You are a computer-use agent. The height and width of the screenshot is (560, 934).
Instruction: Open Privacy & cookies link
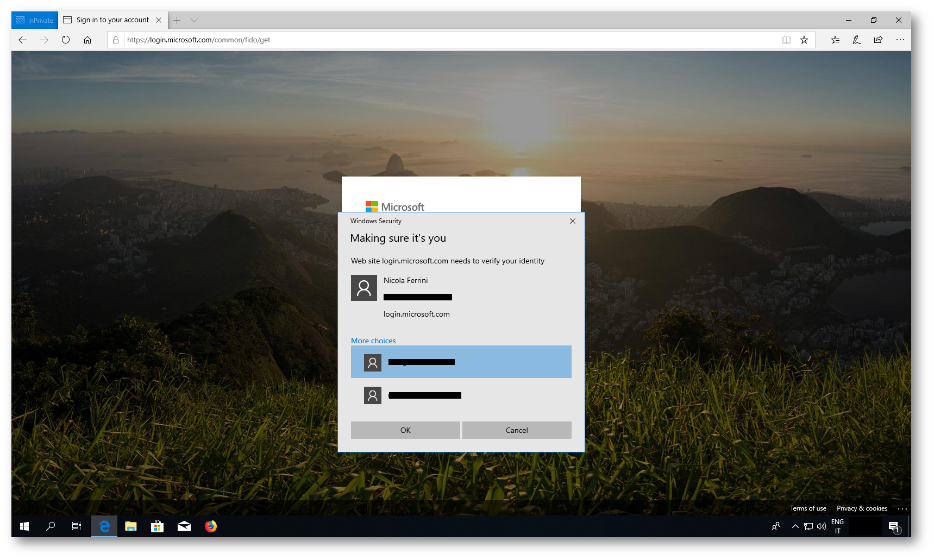click(862, 508)
